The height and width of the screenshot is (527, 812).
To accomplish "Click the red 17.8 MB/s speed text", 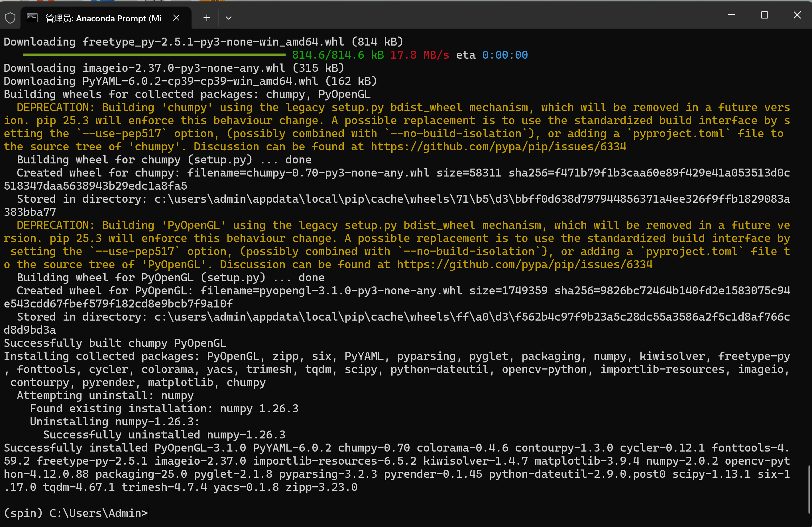I will point(419,55).
